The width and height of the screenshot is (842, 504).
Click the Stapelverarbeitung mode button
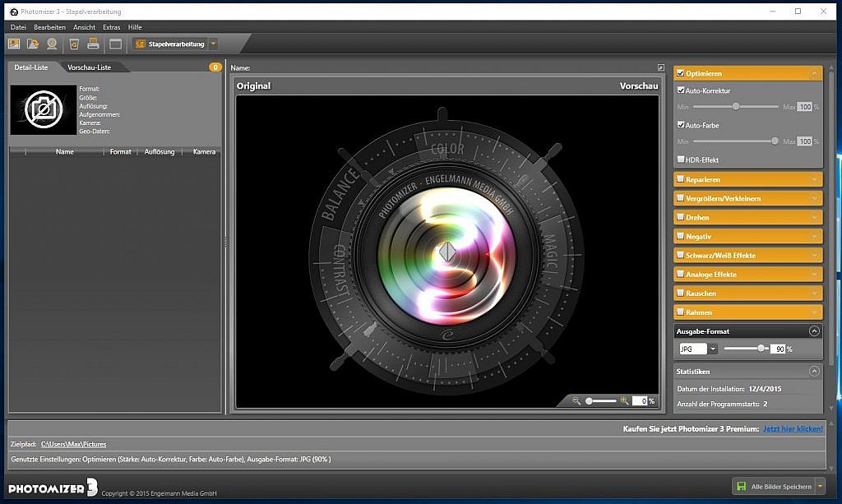tap(169, 44)
